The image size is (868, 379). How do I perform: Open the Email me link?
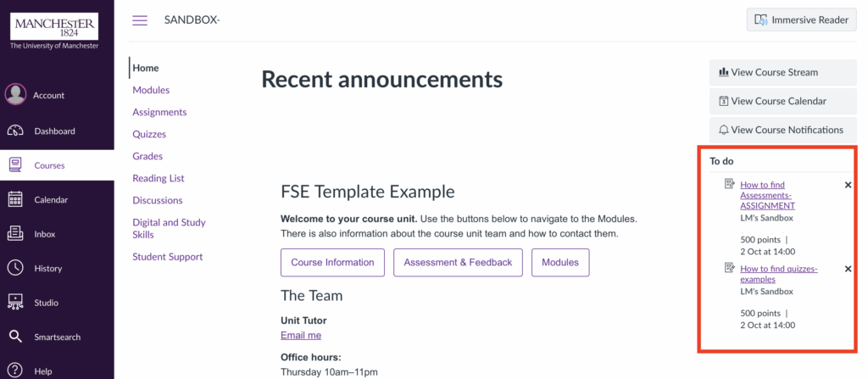301,336
